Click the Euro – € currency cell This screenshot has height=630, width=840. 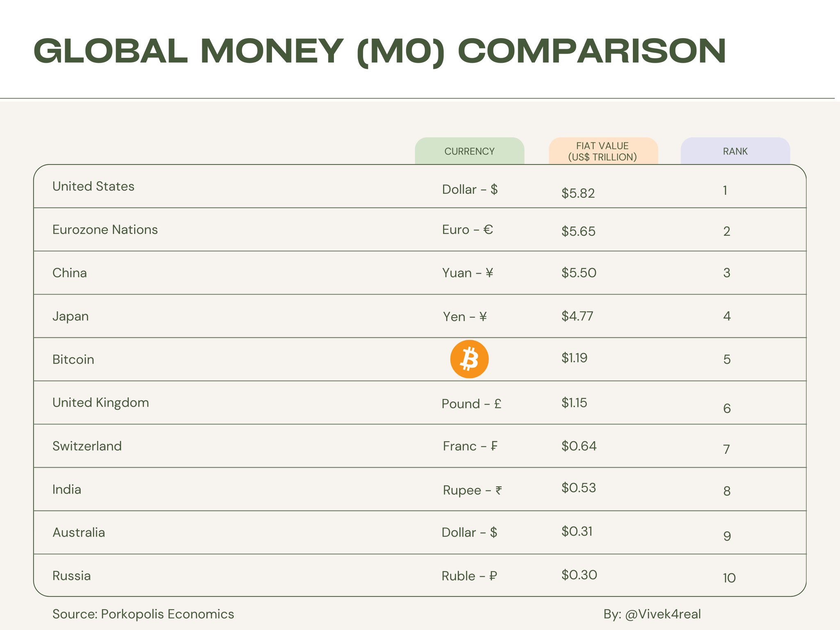click(467, 230)
